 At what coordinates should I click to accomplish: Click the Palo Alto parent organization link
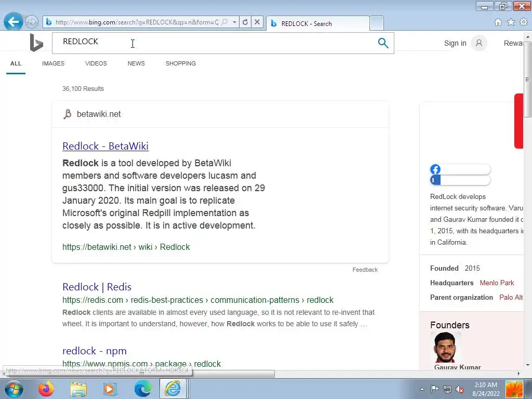[x=511, y=298]
